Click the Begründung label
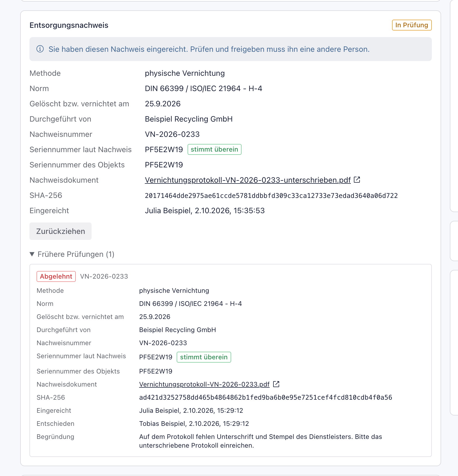Viewport: 458px width, 476px height. [55, 437]
